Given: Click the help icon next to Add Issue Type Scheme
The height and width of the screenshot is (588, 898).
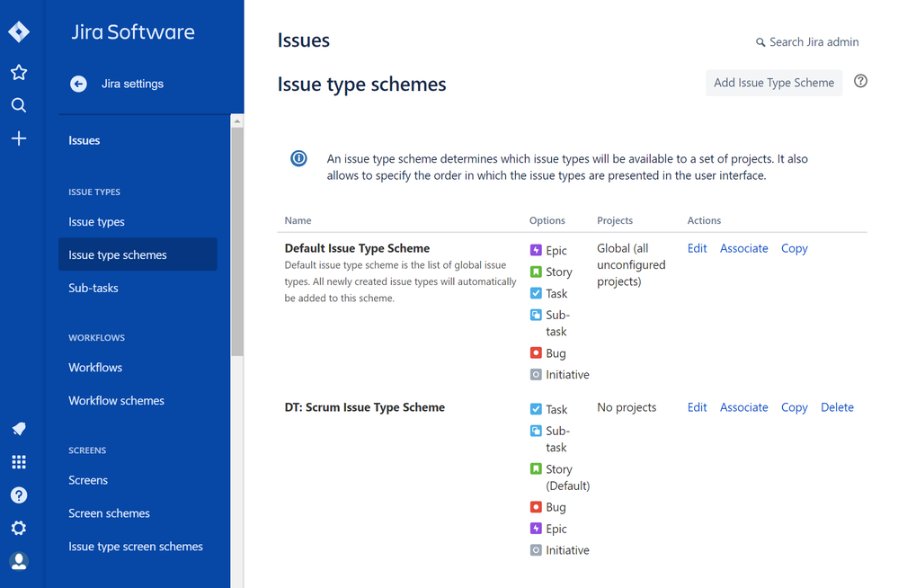Looking at the screenshot, I should [860, 82].
